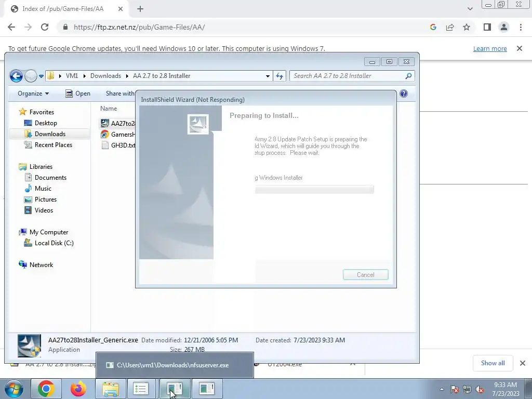Click the installer progress bar
Image resolution: width=532 pixels, height=399 pixels.
click(314, 189)
